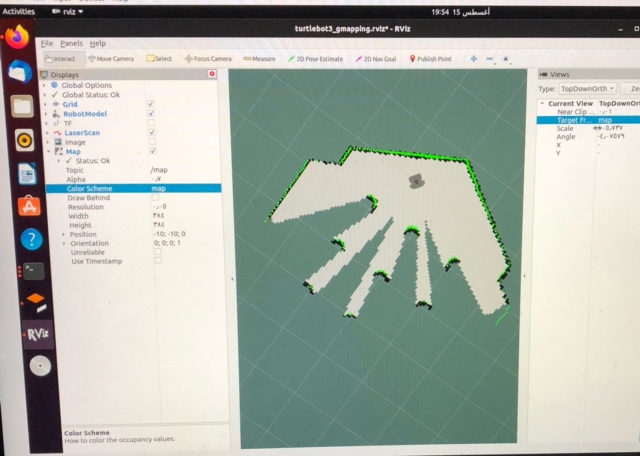Open the Activities overview
640x456 pixels.
click(18, 11)
